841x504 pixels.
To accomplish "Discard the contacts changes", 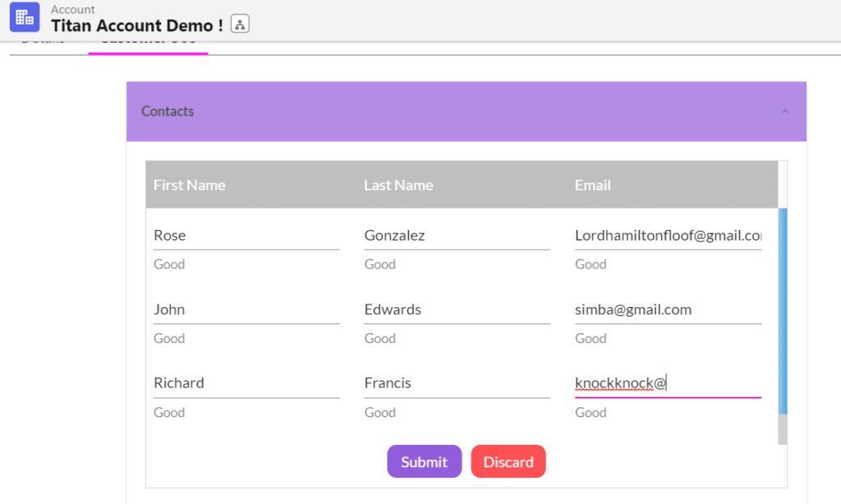I will (x=508, y=461).
